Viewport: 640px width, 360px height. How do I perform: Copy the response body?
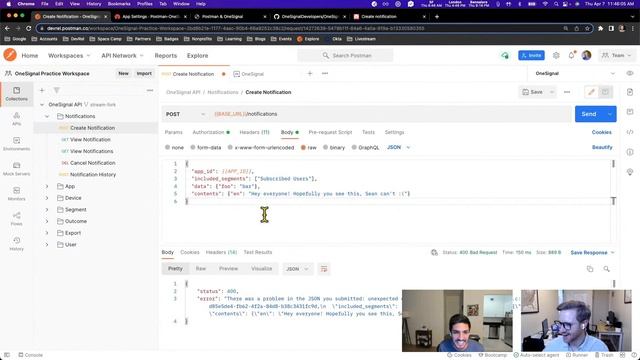coord(590,269)
